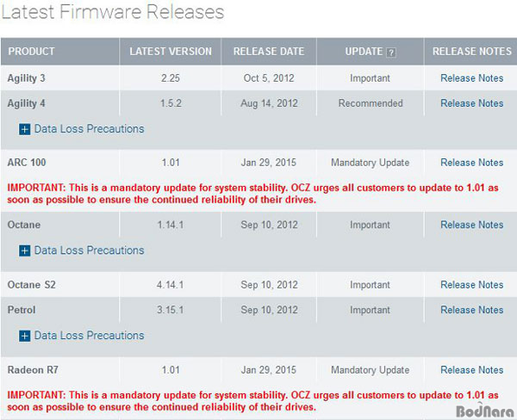This screenshot has height=420, width=517.
Task: Open Release Notes for Radeon R7
Action: click(472, 369)
